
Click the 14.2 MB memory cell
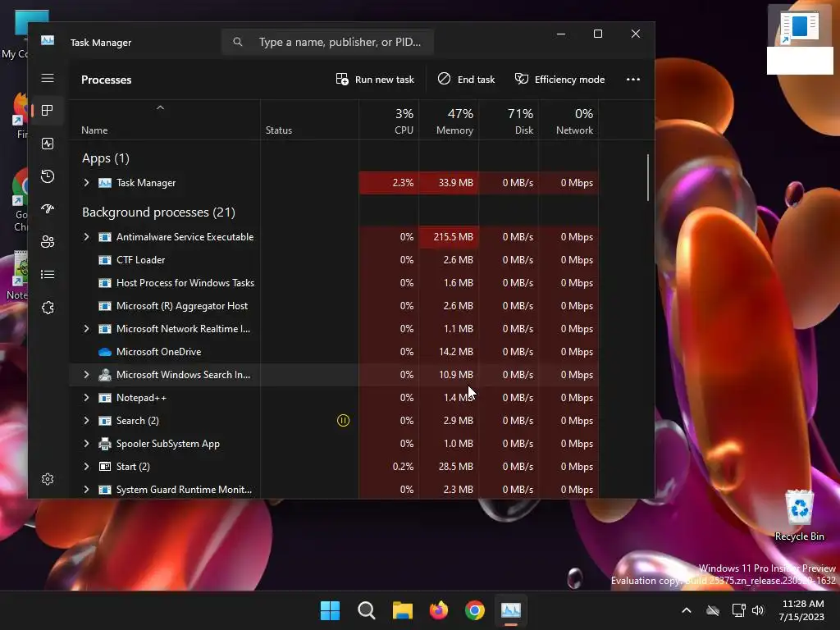pyautogui.click(x=449, y=352)
